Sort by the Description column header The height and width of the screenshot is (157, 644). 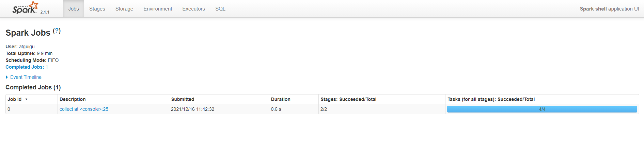73,99
